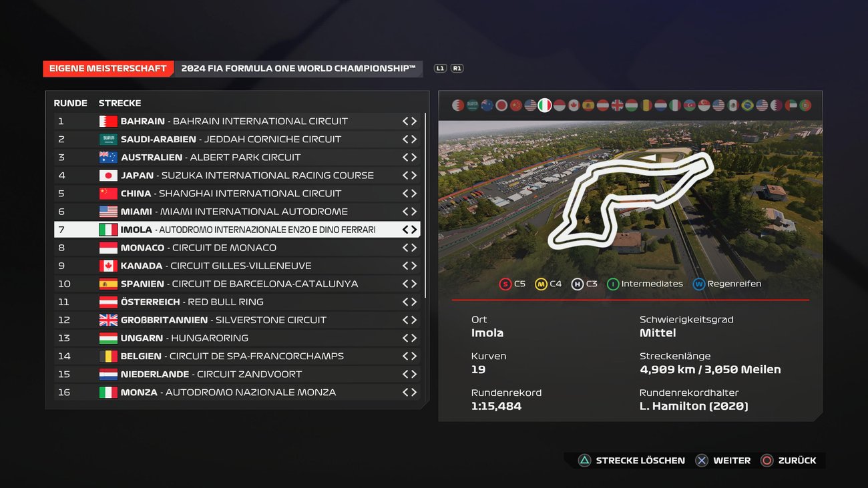This screenshot has width=868, height=488.
Task: Select the Bahrain flag in the round flag strip
Action: (458, 105)
